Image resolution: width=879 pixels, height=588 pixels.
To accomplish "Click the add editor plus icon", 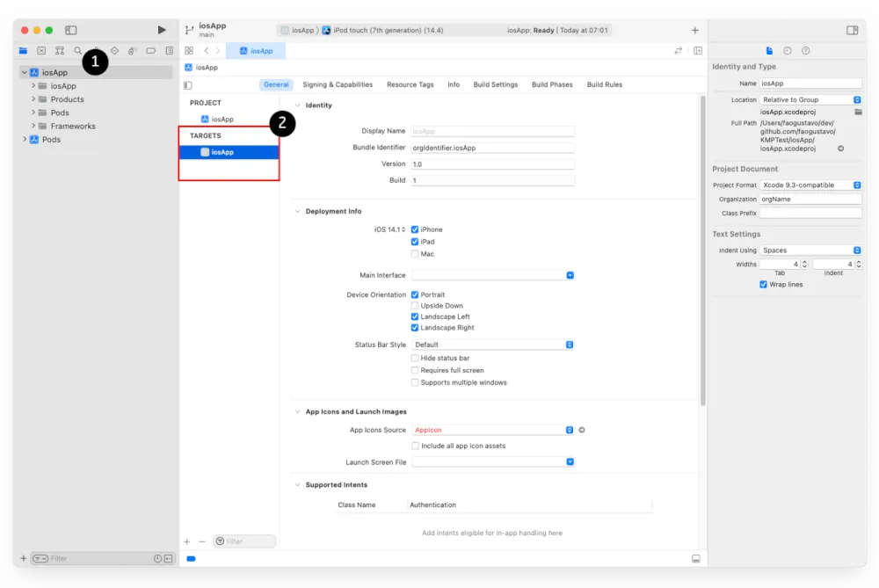I will coord(694,30).
